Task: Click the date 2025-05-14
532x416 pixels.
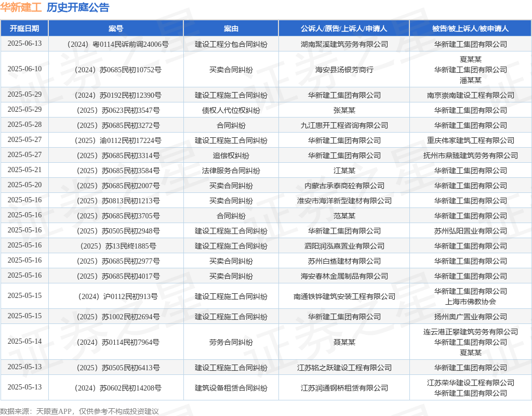Action: (x=24, y=341)
